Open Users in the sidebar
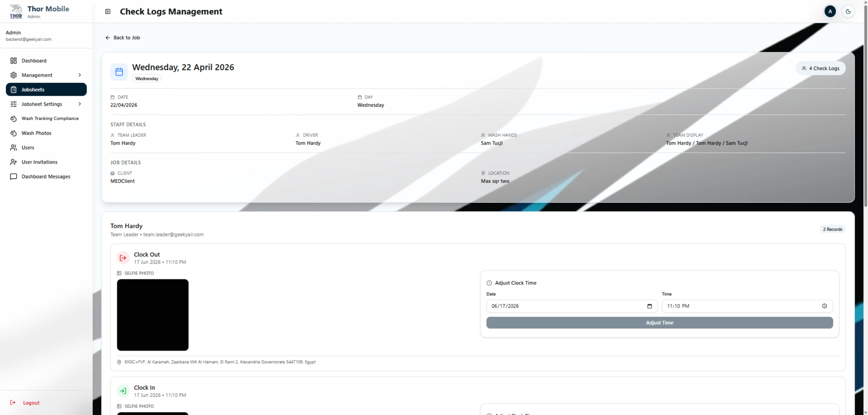 (46, 148)
